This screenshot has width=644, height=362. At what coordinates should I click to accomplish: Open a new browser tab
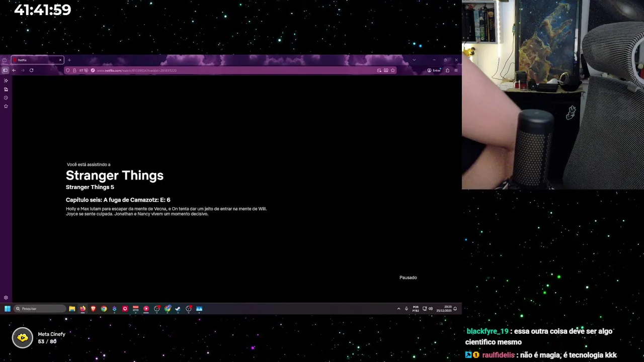pyautogui.click(x=69, y=60)
